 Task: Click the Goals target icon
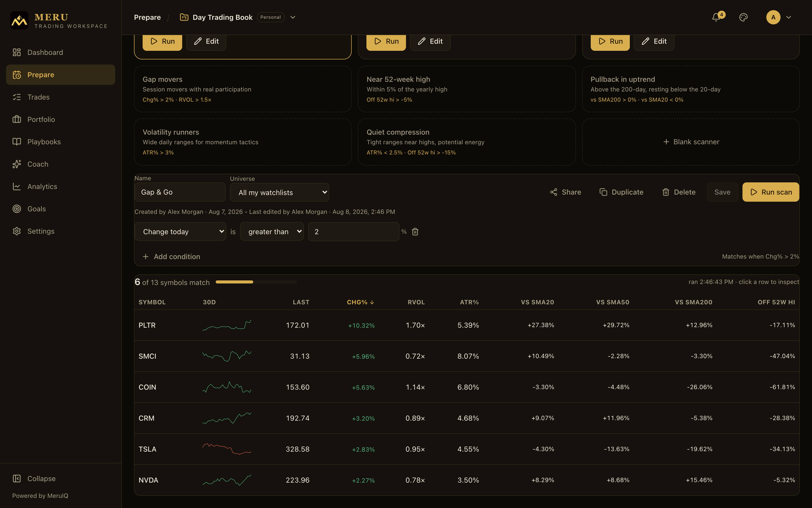point(16,209)
